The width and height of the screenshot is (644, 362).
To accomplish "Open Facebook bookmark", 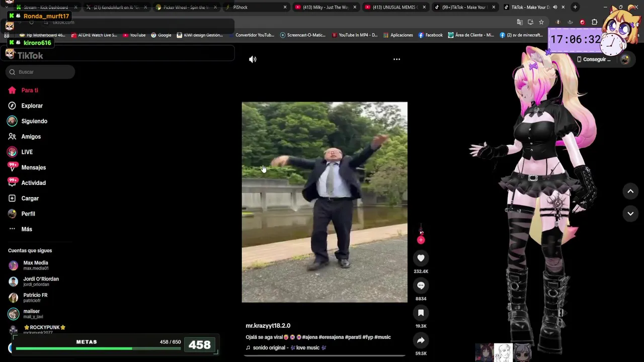I will tap(431, 35).
